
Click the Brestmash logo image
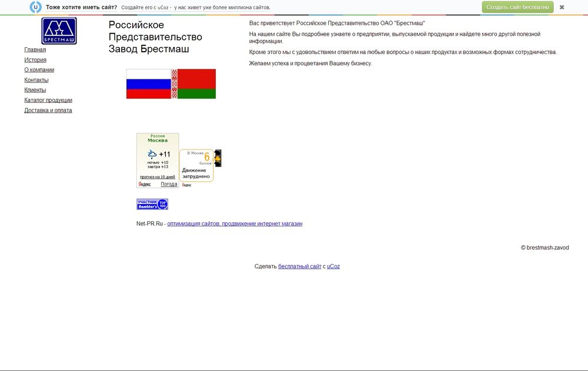[59, 31]
